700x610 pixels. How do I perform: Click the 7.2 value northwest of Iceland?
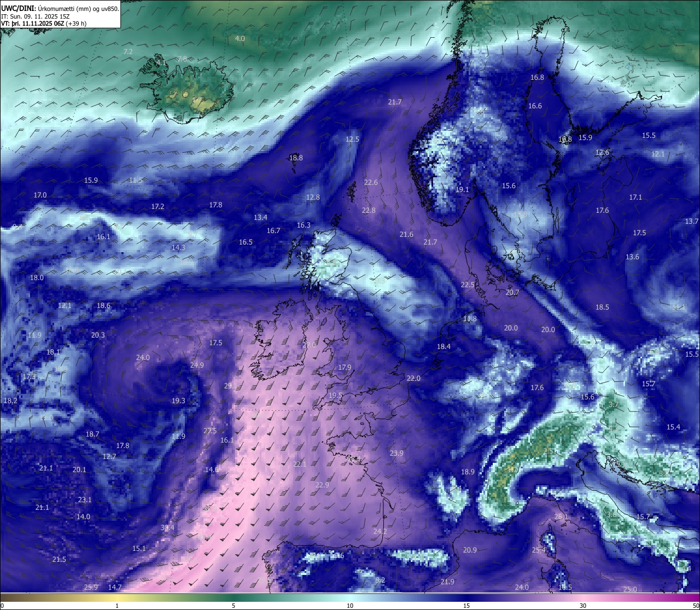click(x=128, y=51)
